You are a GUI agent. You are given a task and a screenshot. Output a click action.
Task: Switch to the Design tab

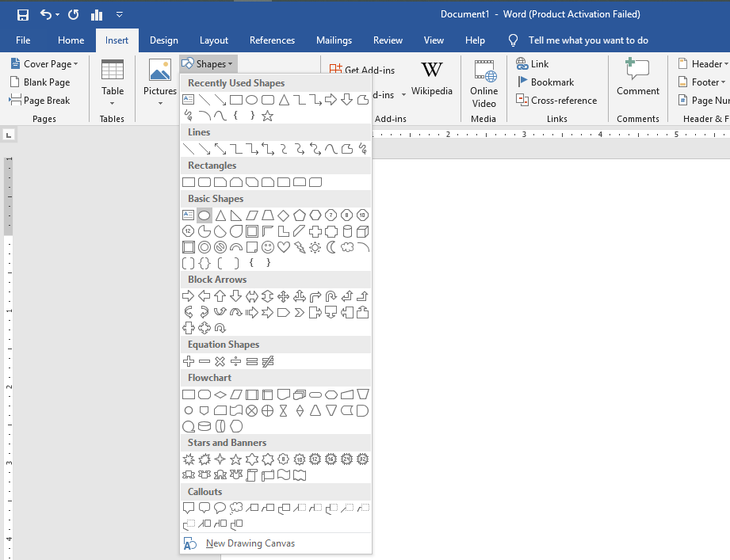point(164,40)
